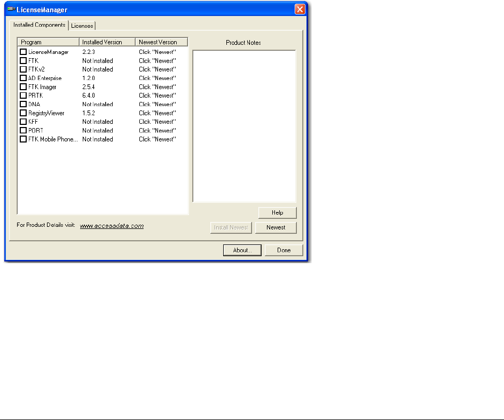This screenshot has height=420, width=504.
Task: Click the Done button
Action: [284, 250]
